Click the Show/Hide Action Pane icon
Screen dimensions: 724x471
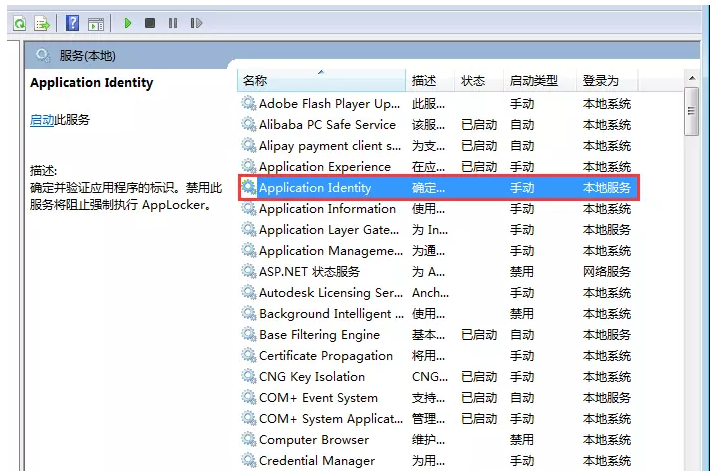pyautogui.click(x=96, y=24)
